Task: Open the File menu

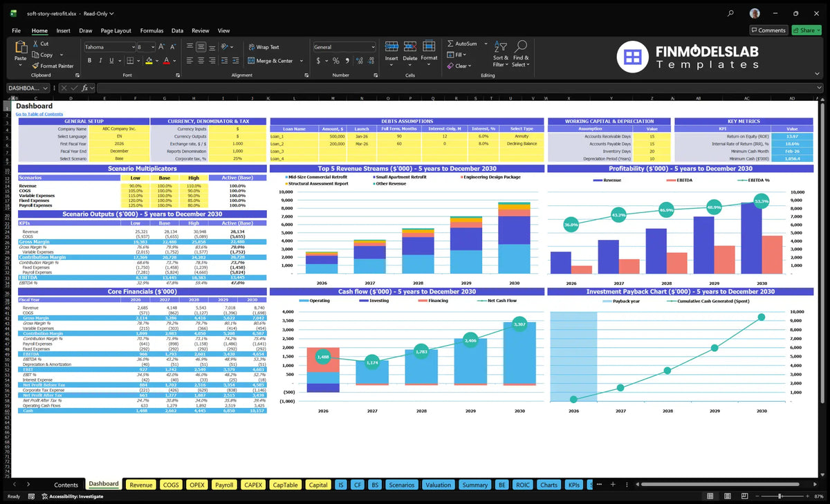Action: (x=16, y=30)
